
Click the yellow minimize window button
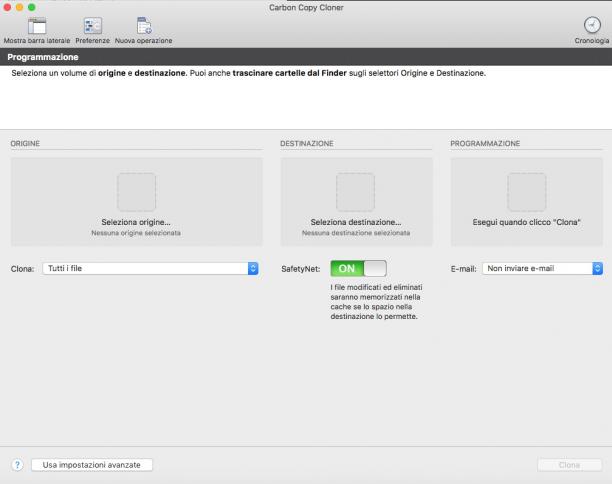(x=19, y=7)
